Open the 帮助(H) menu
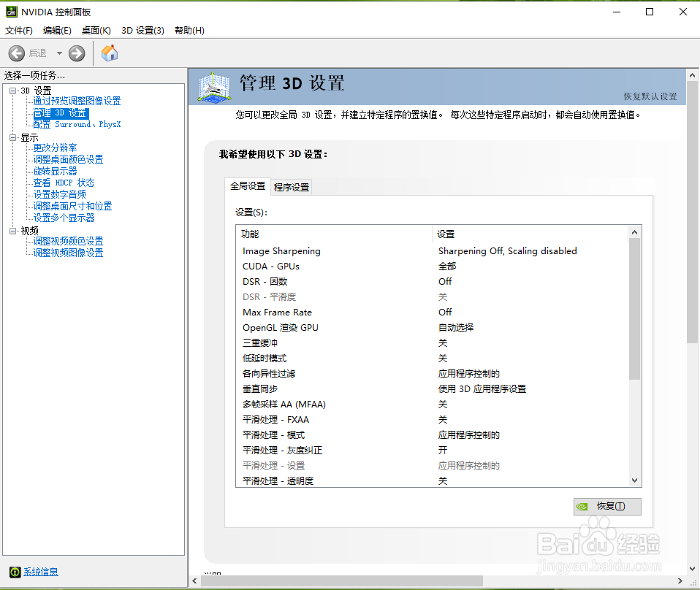700x590 pixels. click(189, 31)
